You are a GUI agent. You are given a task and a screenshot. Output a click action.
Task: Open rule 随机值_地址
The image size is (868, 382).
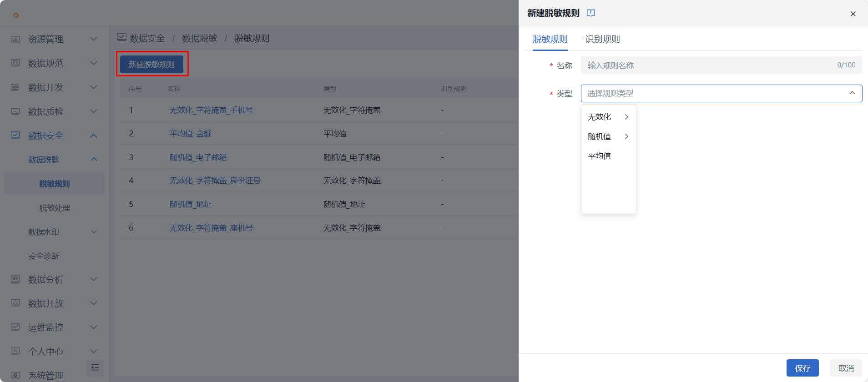(x=190, y=204)
